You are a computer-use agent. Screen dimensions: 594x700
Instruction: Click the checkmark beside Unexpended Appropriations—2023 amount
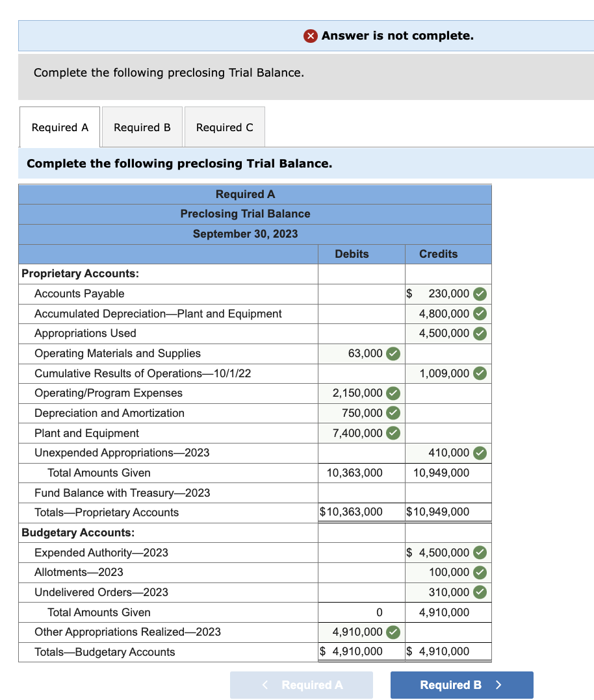482,453
